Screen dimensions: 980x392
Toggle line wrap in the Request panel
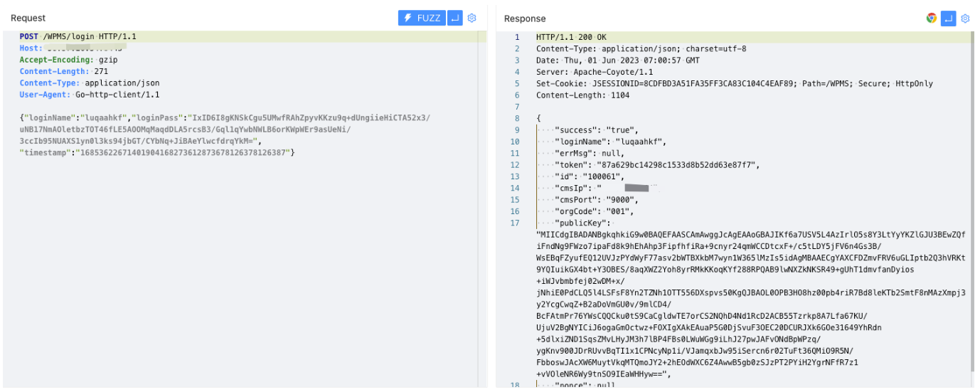click(456, 18)
